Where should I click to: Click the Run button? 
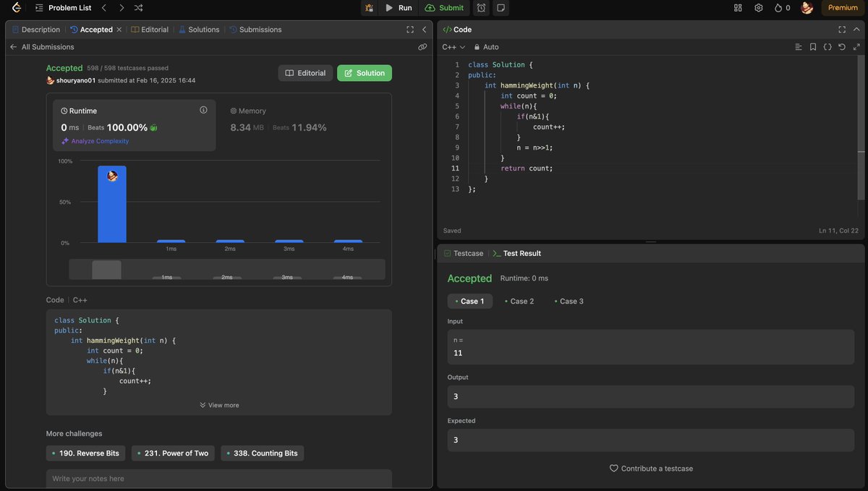click(x=399, y=8)
